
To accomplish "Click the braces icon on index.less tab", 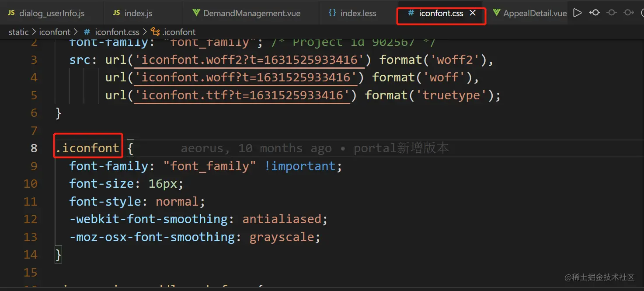I will [x=332, y=13].
